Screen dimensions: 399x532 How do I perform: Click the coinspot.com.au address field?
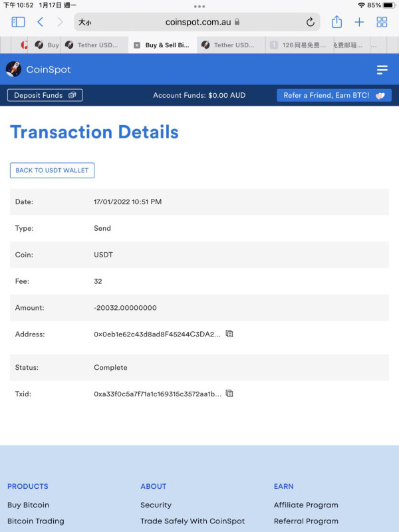(197, 22)
